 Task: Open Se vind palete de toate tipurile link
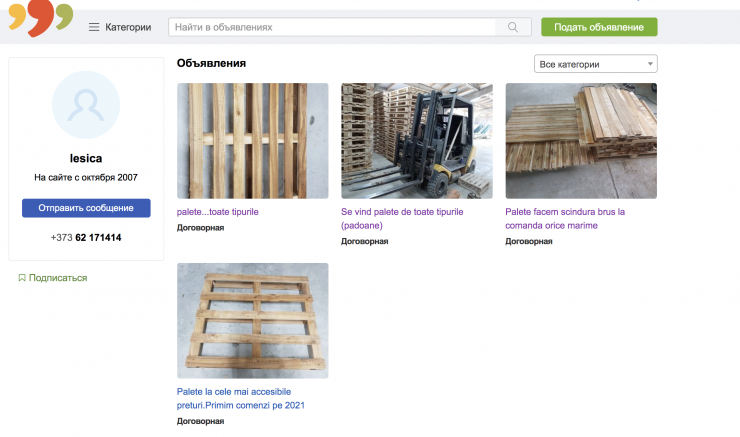click(x=402, y=218)
